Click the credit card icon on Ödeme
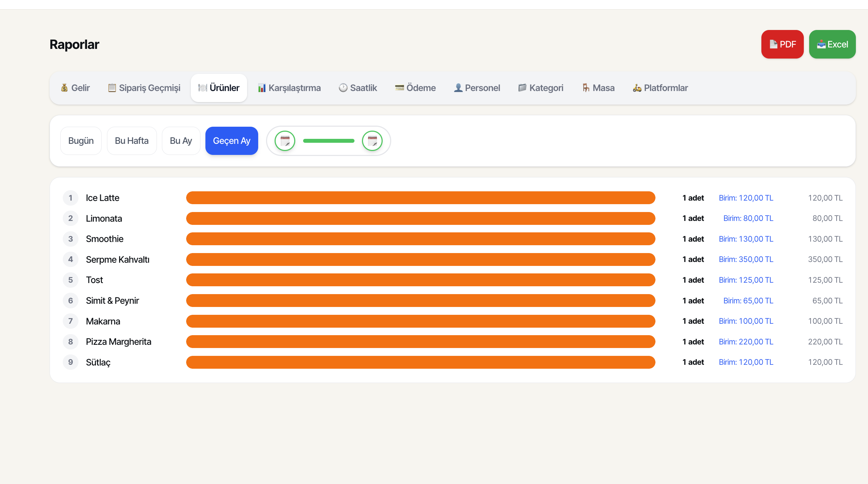 pyautogui.click(x=399, y=87)
